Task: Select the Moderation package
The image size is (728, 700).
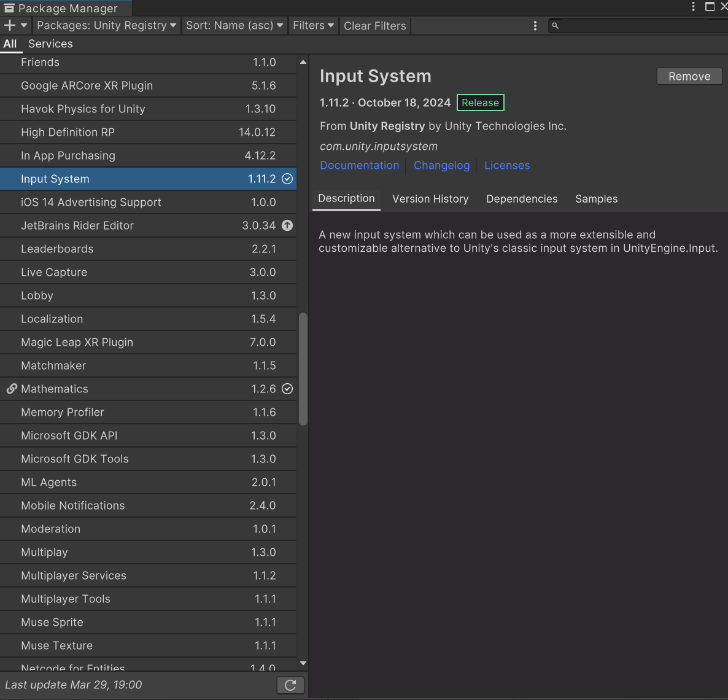Action: point(148,529)
